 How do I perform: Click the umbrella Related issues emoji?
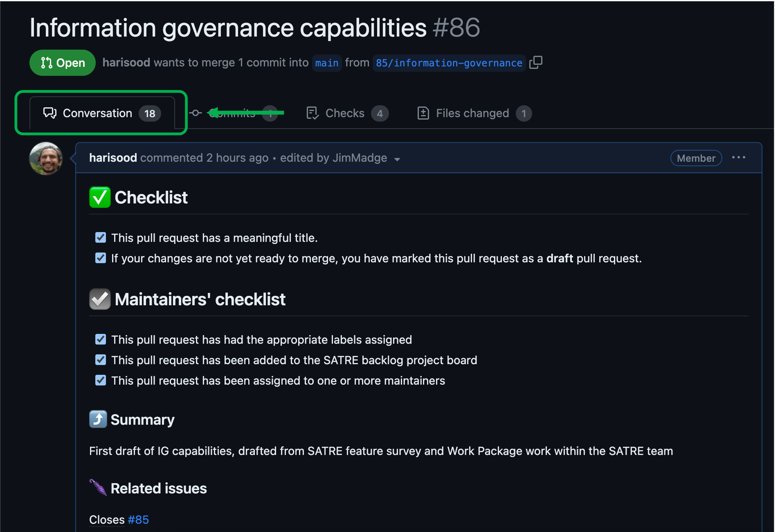(x=98, y=488)
